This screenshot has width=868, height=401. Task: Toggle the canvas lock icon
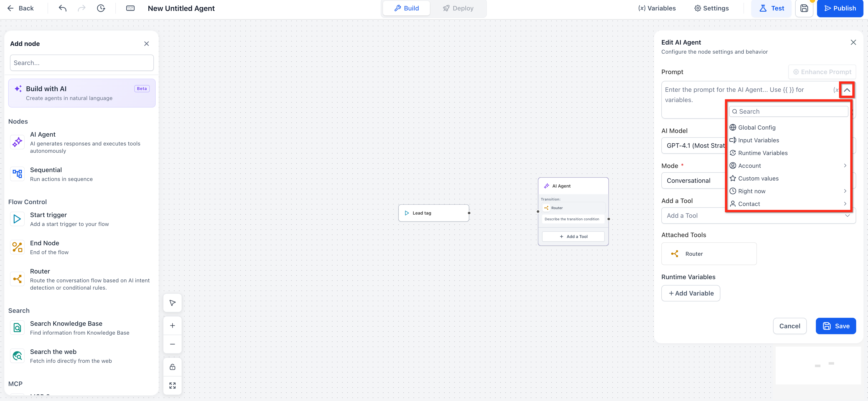[173, 367]
